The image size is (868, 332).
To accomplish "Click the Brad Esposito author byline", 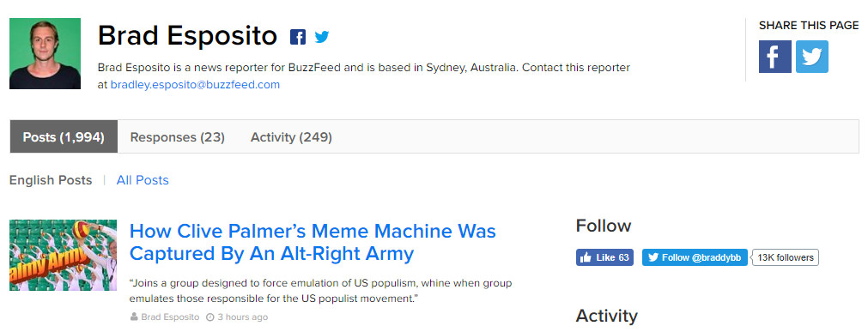I will (171, 317).
